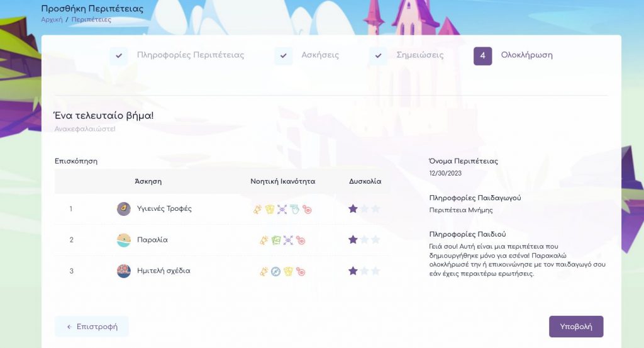644x348 pixels.
Task: Click the megaphone skill icon in Ημιτελή σχέδια row
Action: click(264, 272)
